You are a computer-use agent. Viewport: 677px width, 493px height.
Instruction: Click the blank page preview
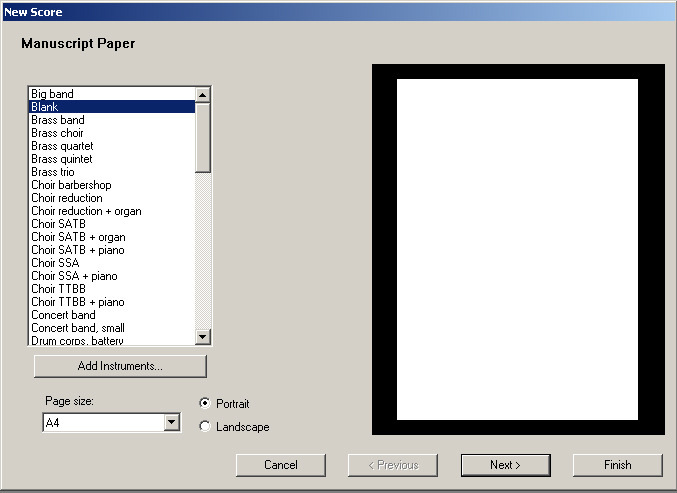point(517,249)
